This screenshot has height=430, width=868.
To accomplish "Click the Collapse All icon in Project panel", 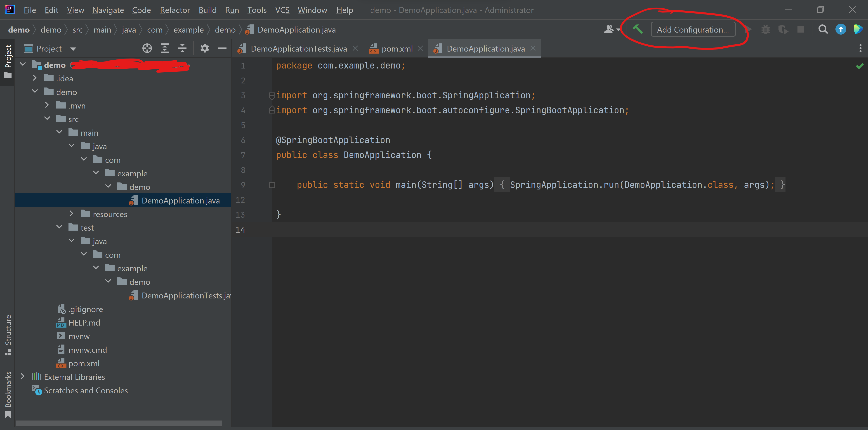I will tap(182, 49).
